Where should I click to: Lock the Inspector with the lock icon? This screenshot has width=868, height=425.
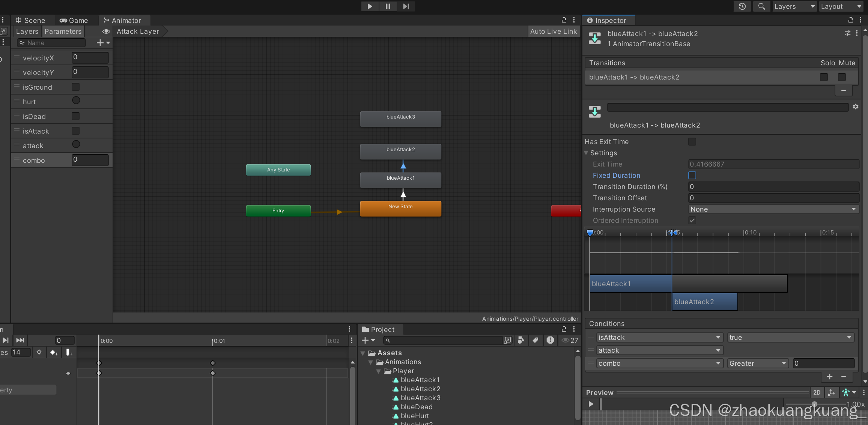click(x=850, y=20)
